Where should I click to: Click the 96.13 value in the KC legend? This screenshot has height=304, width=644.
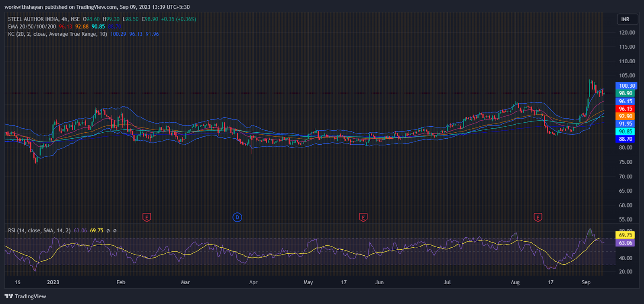click(x=136, y=34)
